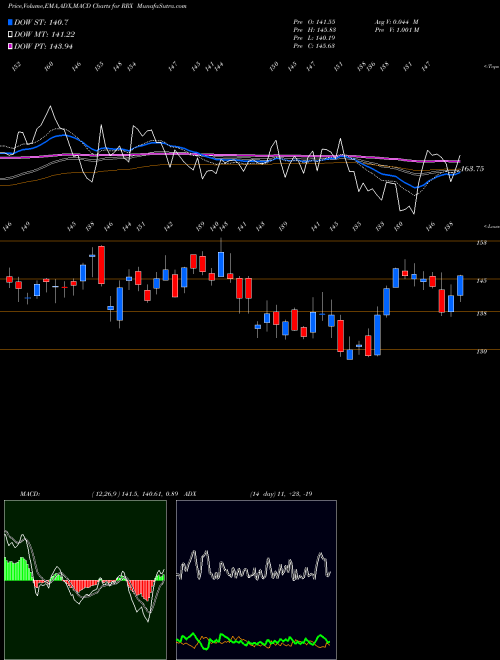500x660 pixels.
Task: Click the 145 price axis label
Action: [481, 281]
